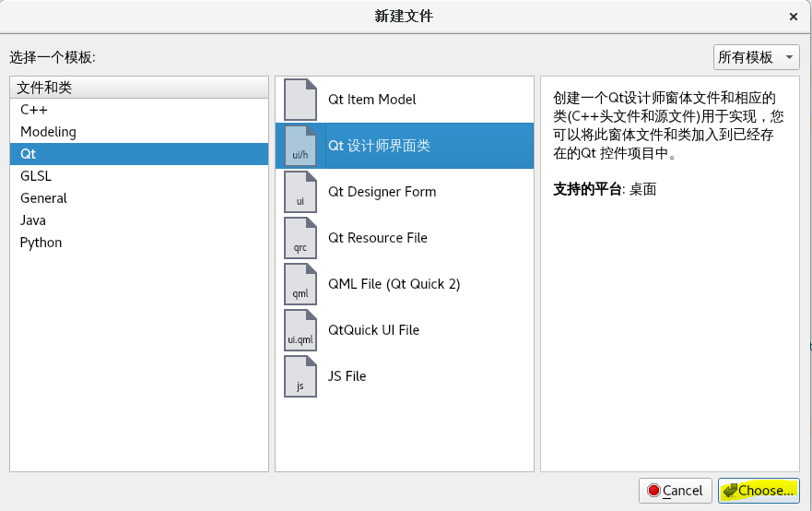Click the Cancel button

pyautogui.click(x=676, y=491)
